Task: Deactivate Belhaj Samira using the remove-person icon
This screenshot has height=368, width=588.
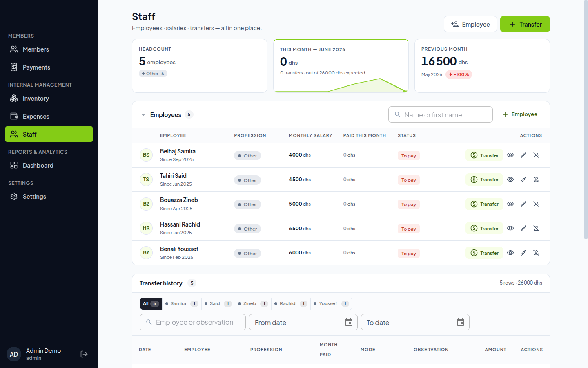Action: point(537,155)
